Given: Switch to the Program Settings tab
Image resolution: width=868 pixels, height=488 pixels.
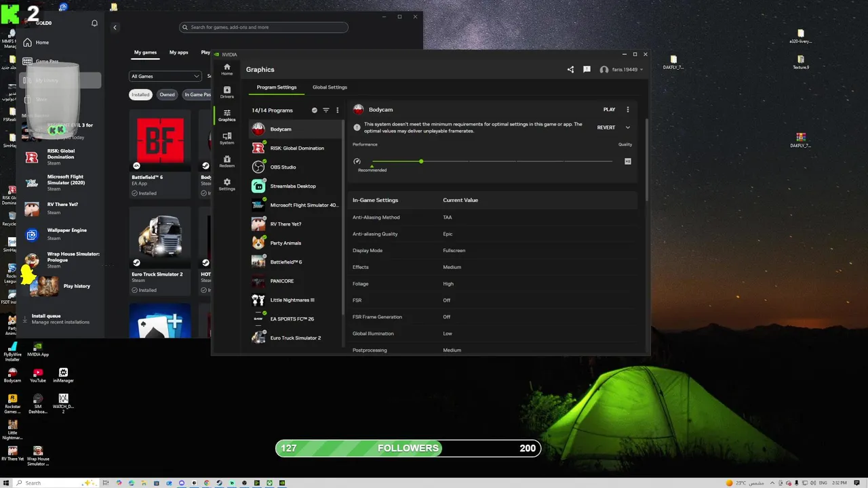Looking at the screenshot, I should point(277,87).
